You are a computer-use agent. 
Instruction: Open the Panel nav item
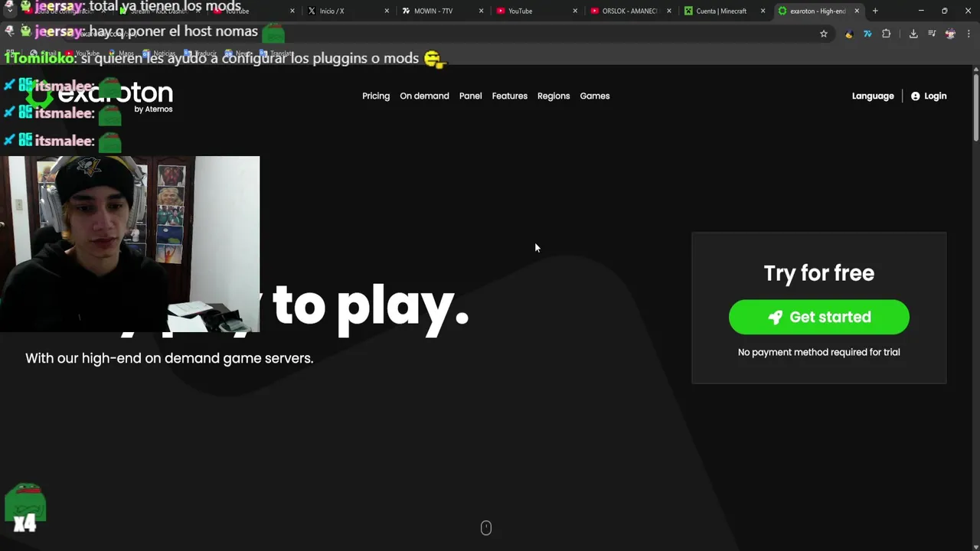[470, 96]
